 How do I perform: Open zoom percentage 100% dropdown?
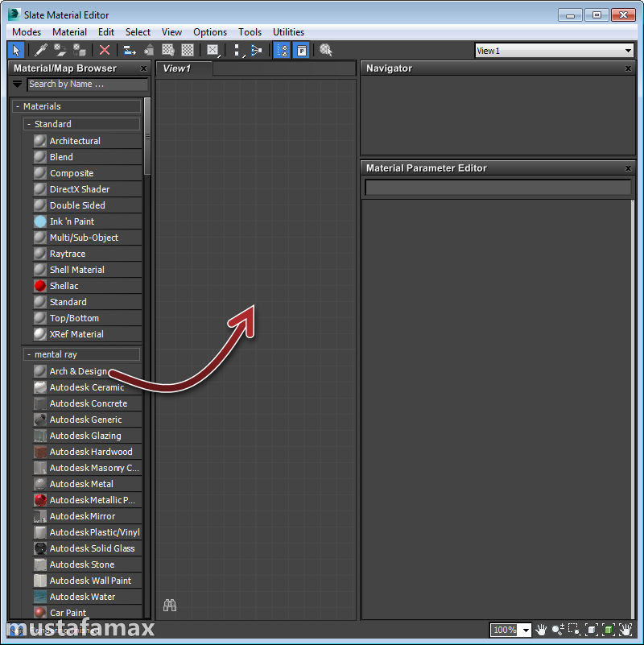[x=526, y=630]
